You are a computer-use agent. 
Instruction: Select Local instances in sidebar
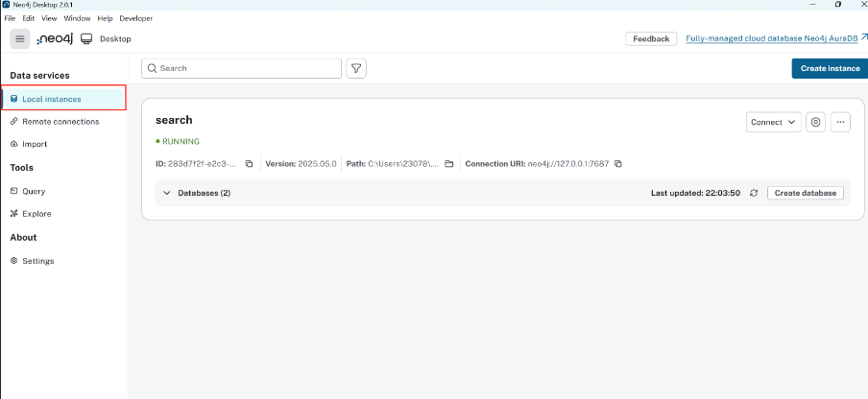click(63, 99)
